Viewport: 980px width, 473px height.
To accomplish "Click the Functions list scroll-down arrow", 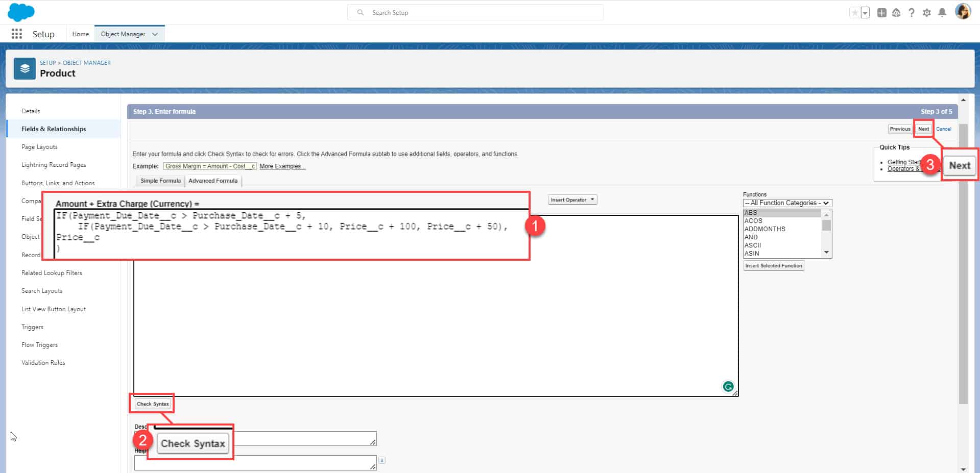I will 826,252.
